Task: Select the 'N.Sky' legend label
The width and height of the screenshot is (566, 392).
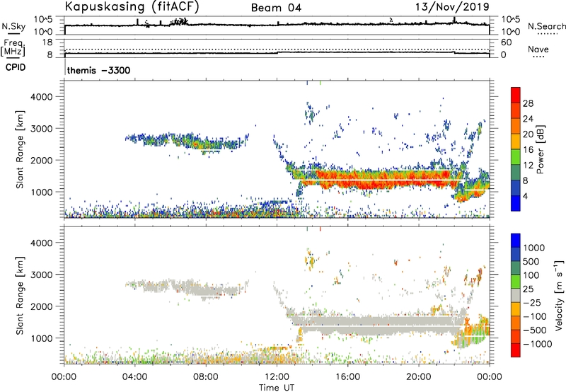Action: [13, 26]
